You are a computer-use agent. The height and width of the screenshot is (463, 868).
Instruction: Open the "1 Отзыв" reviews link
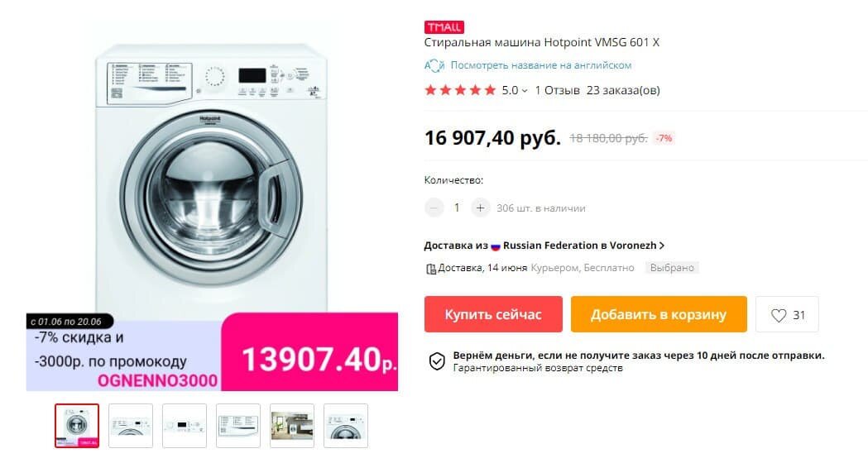pos(558,90)
